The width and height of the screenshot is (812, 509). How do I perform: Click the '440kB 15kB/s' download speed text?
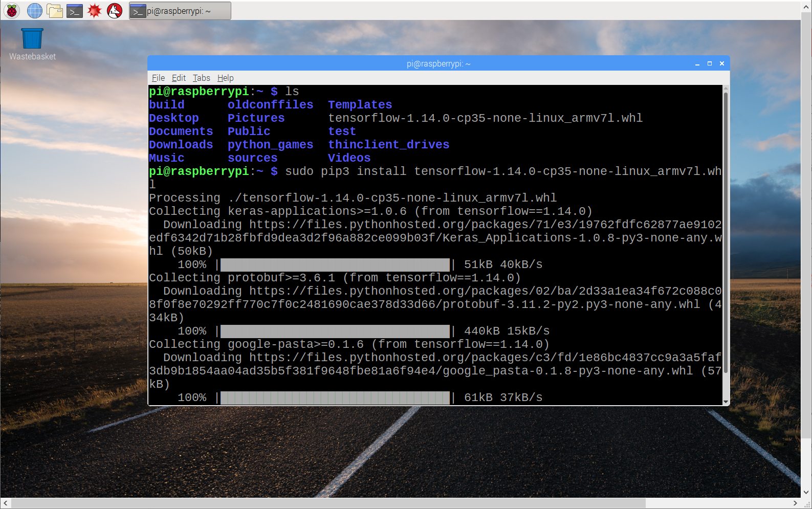tap(507, 331)
